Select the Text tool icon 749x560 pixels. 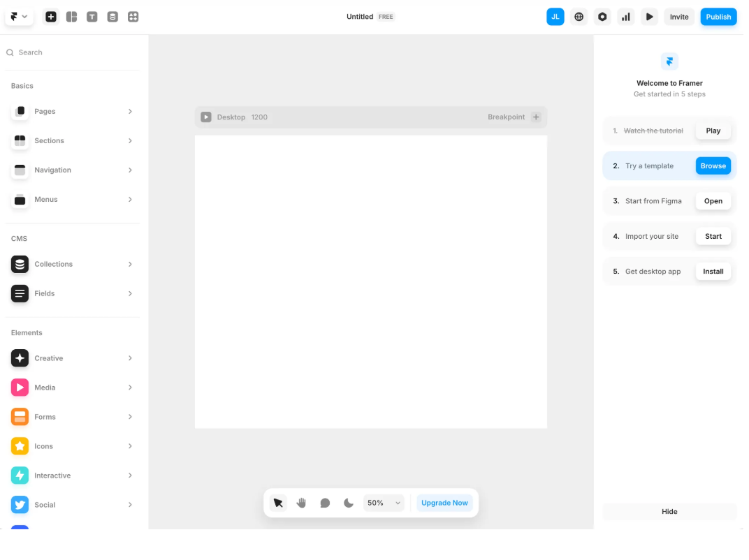[x=92, y=17]
